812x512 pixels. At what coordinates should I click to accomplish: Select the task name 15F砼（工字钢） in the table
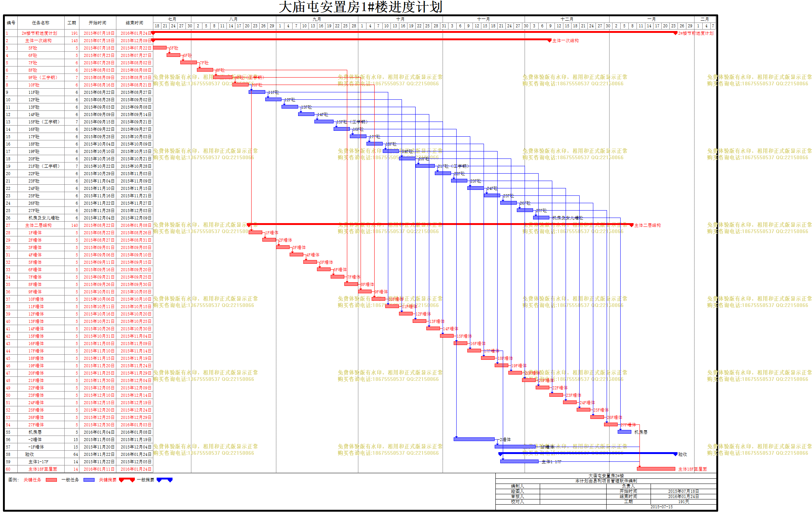tap(44, 122)
